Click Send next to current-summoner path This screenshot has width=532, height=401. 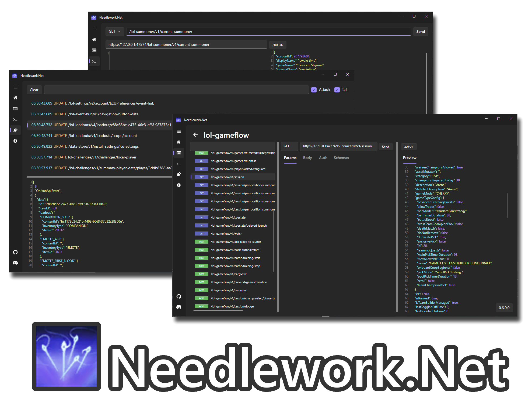coord(421,32)
